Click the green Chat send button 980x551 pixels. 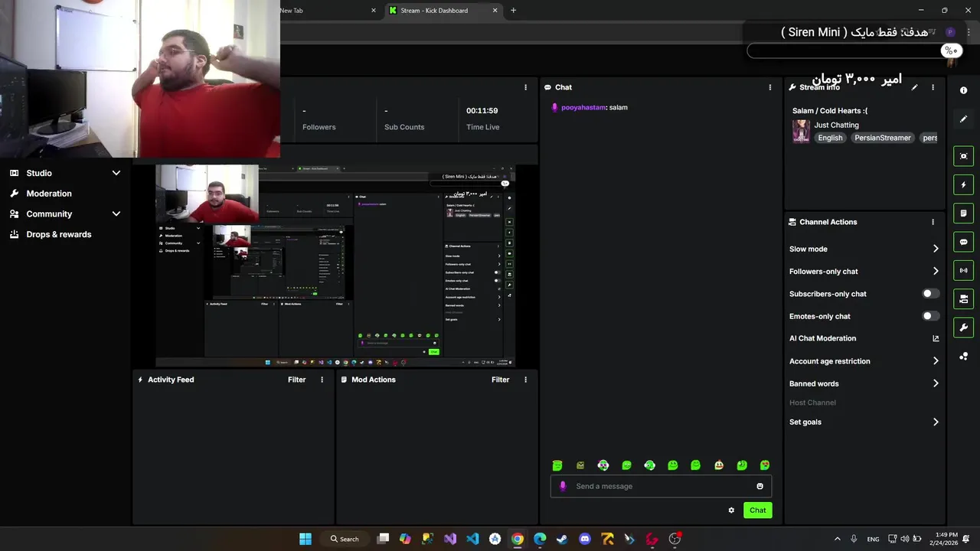coord(757,510)
